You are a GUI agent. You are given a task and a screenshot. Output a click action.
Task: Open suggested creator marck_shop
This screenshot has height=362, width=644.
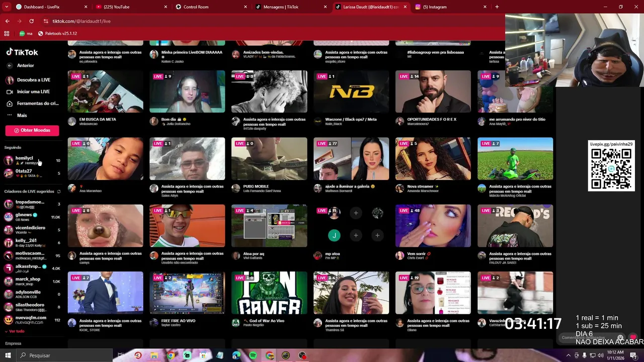[x=32, y=282]
